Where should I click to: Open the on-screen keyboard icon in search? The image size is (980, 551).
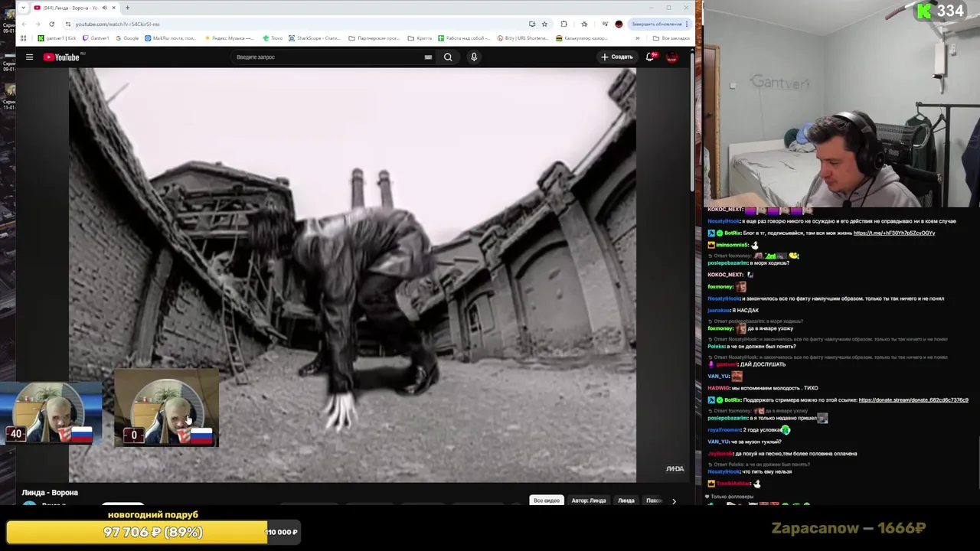[428, 57]
